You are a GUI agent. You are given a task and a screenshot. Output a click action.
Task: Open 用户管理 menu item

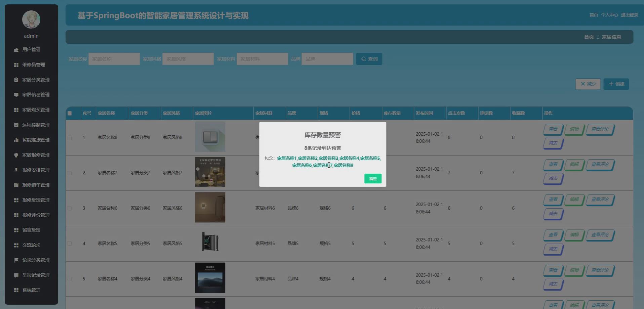click(x=31, y=50)
